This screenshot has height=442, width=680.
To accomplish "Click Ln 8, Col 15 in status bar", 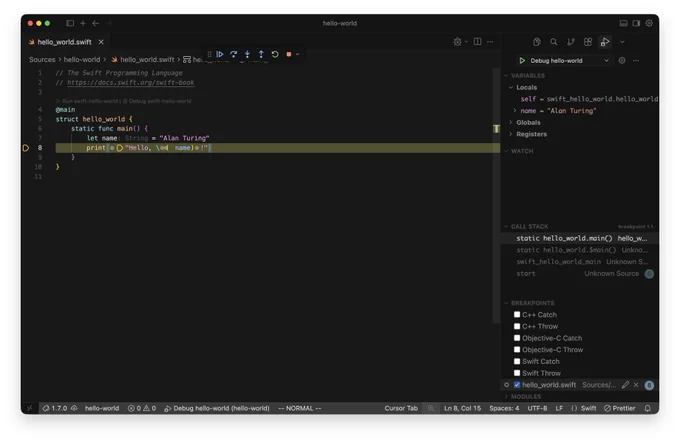I will coord(462,408).
